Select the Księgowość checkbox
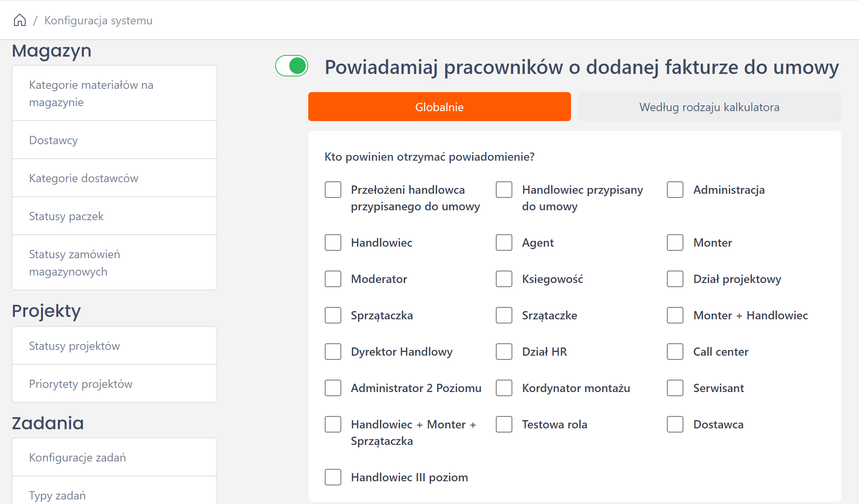859x504 pixels. [x=504, y=279]
